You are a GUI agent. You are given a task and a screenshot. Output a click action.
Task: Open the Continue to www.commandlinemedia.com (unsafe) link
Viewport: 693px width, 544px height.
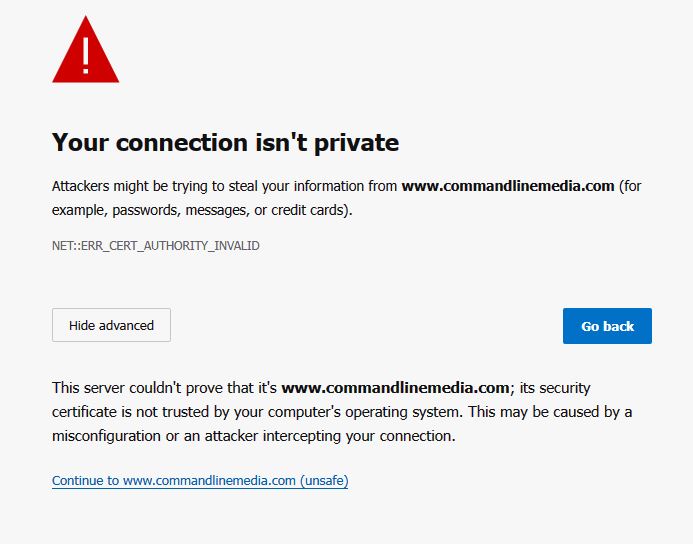[x=199, y=481]
